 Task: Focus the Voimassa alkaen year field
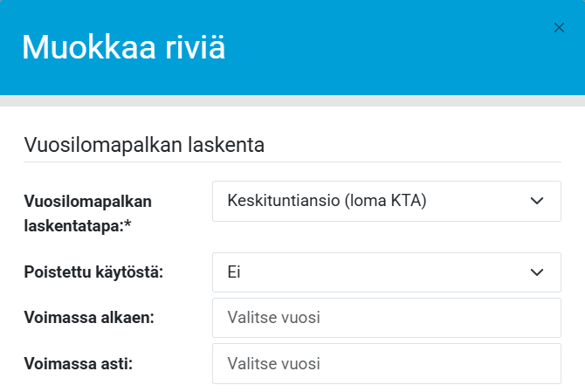[386, 318]
